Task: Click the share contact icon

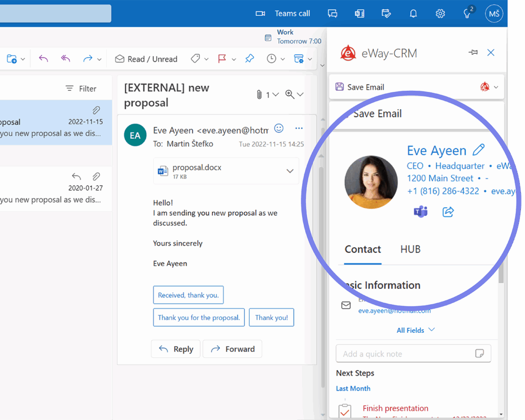Action: pyautogui.click(x=448, y=212)
